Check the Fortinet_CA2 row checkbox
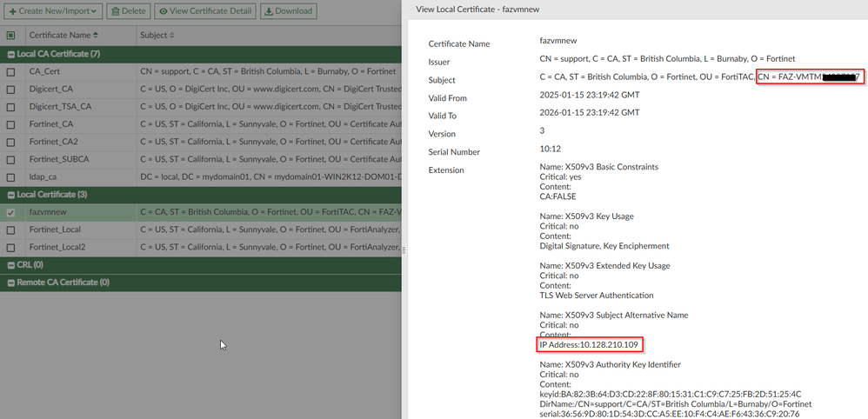 (x=10, y=143)
